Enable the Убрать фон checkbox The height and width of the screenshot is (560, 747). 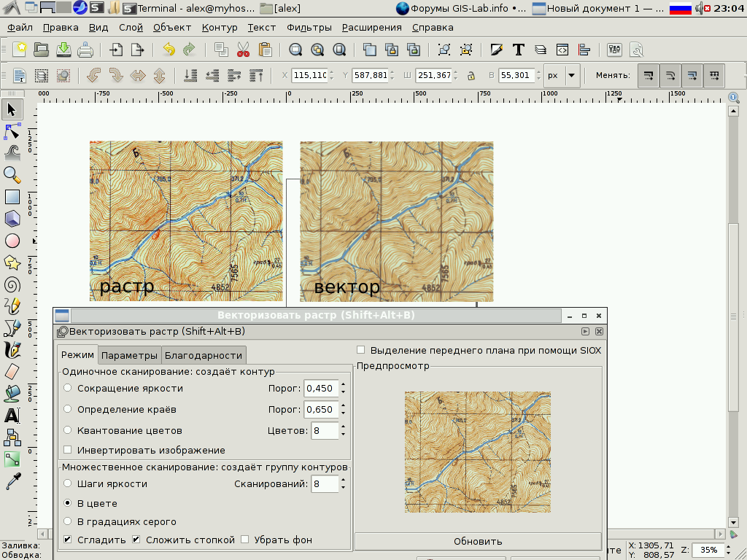[245, 539]
